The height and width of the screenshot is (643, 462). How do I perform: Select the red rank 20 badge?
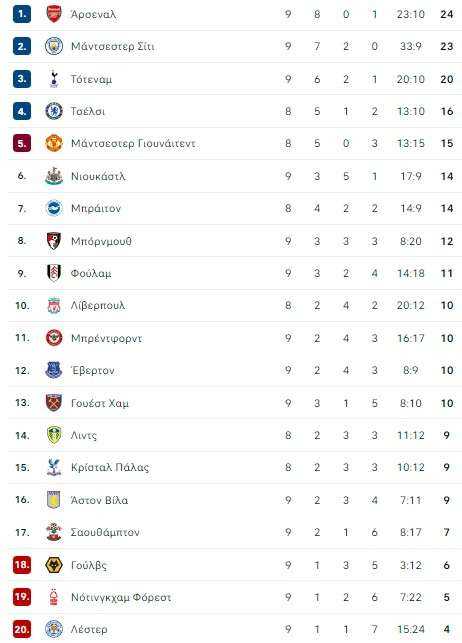point(22,629)
